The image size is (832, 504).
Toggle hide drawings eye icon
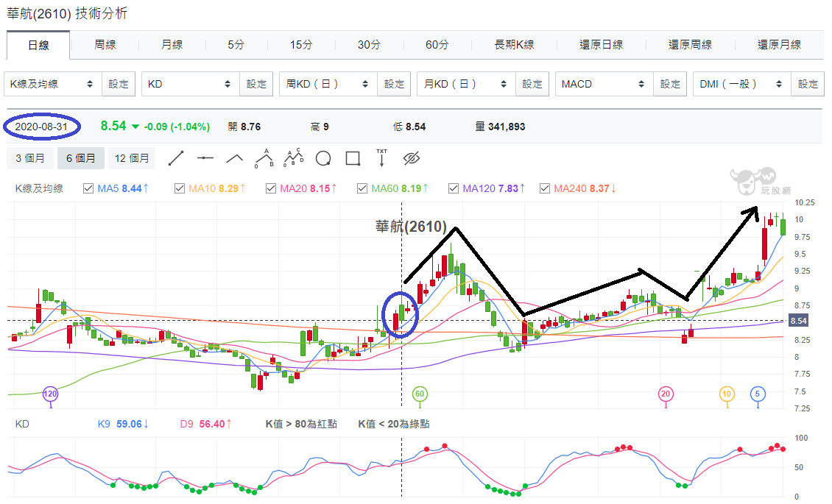pyautogui.click(x=412, y=158)
